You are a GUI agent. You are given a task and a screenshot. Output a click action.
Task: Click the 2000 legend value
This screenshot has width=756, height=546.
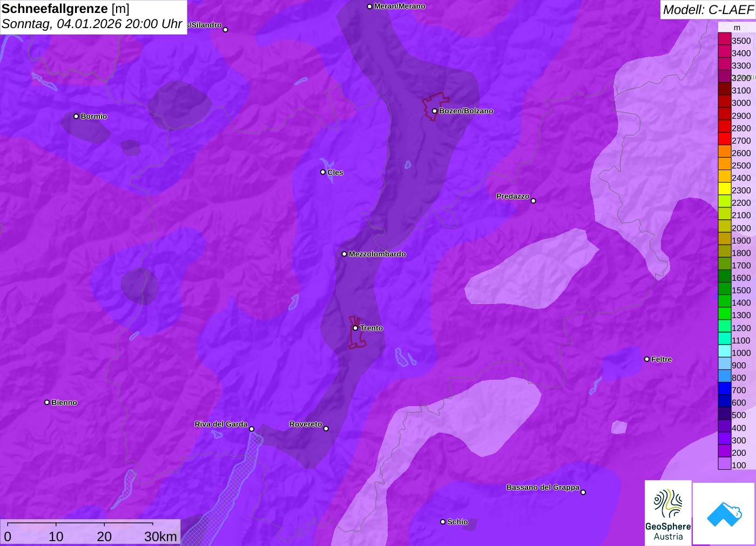pyautogui.click(x=741, y=228)
